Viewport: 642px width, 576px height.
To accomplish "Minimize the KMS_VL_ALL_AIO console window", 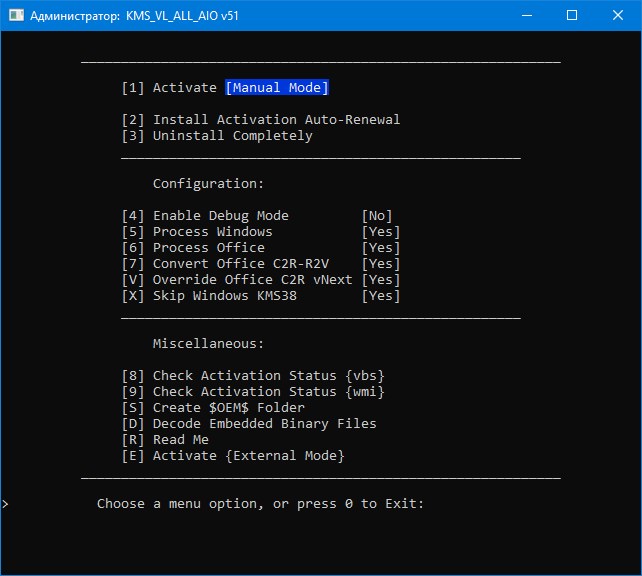I will (526, 15).
